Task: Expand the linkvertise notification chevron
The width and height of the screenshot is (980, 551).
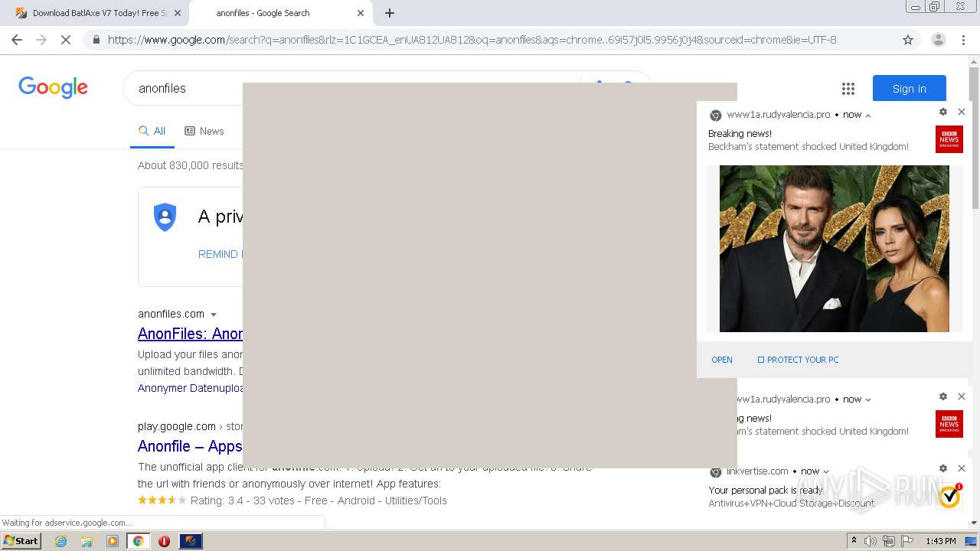Action: tap(826, 471)
